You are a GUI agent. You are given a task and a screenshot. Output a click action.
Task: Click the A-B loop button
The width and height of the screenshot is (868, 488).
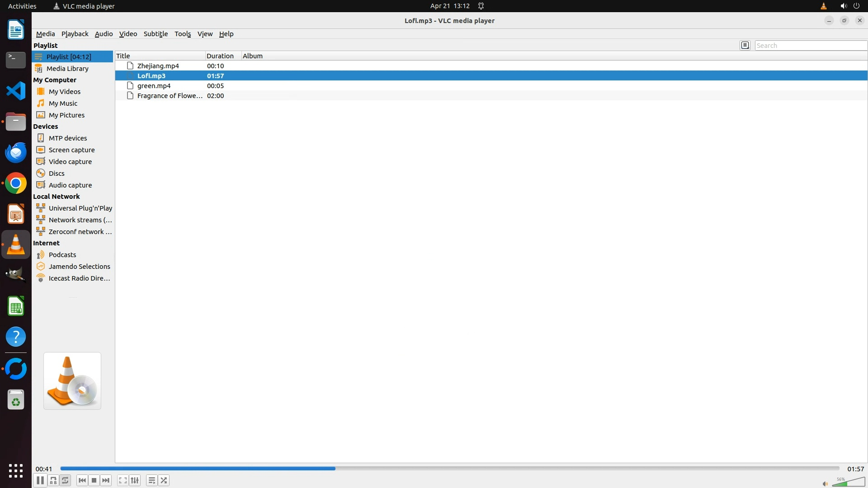53,480
